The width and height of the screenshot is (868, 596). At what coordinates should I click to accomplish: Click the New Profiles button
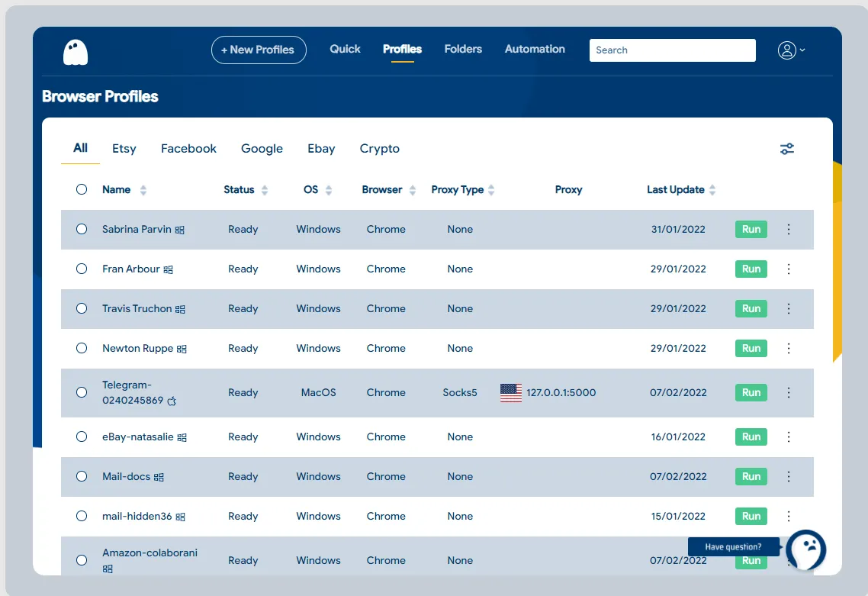tap(259, 49)
